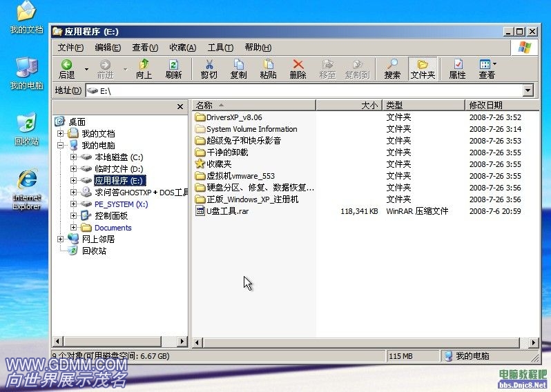Select PE_SYSTEM (X:) in the tree
Image resolution: width=551 pixels, height=392 pixels.
[122, 204]
